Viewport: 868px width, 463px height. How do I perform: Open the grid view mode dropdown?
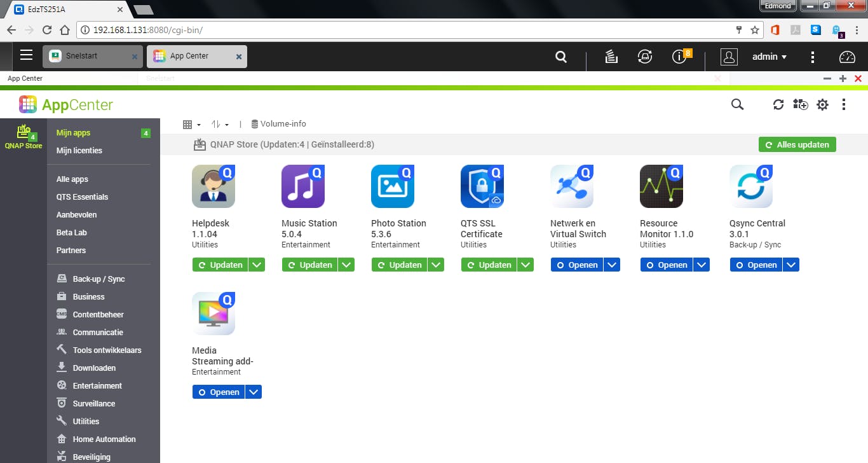192,125
